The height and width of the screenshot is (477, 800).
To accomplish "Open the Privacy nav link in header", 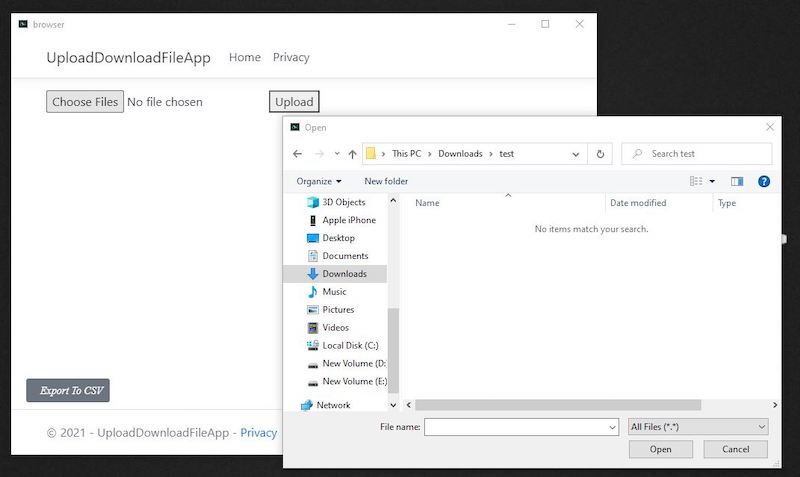I will pos(291,57).
